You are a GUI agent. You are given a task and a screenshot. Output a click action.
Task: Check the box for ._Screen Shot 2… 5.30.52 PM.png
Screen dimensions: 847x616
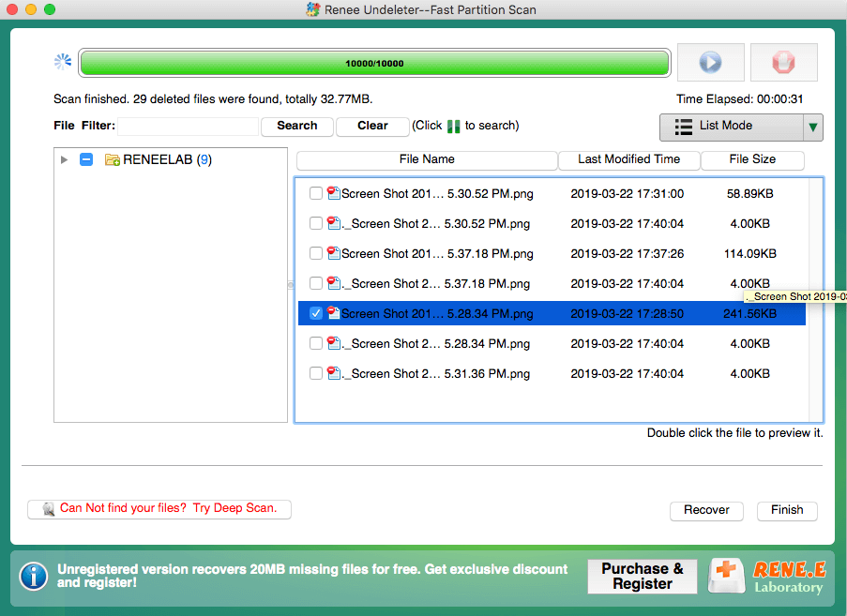[316, 223]
